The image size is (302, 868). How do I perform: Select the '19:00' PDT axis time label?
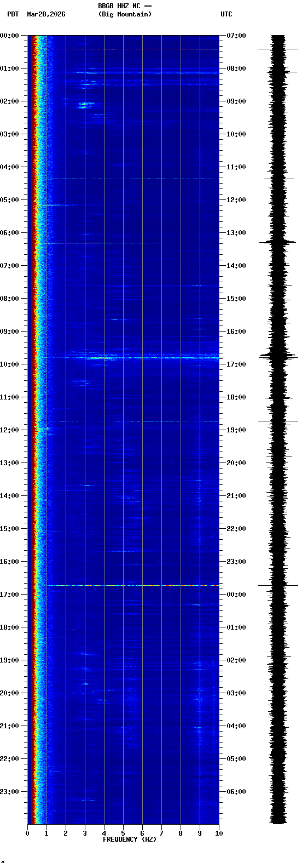point(9,660)
